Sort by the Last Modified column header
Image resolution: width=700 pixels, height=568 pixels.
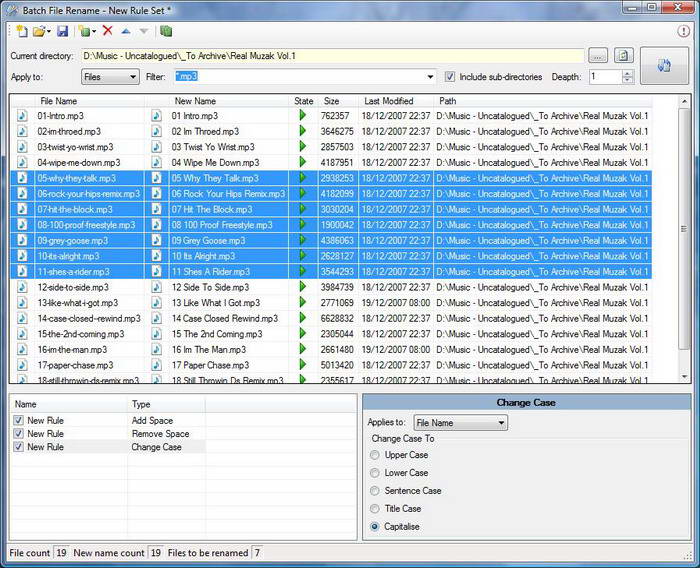pos(389,101)
